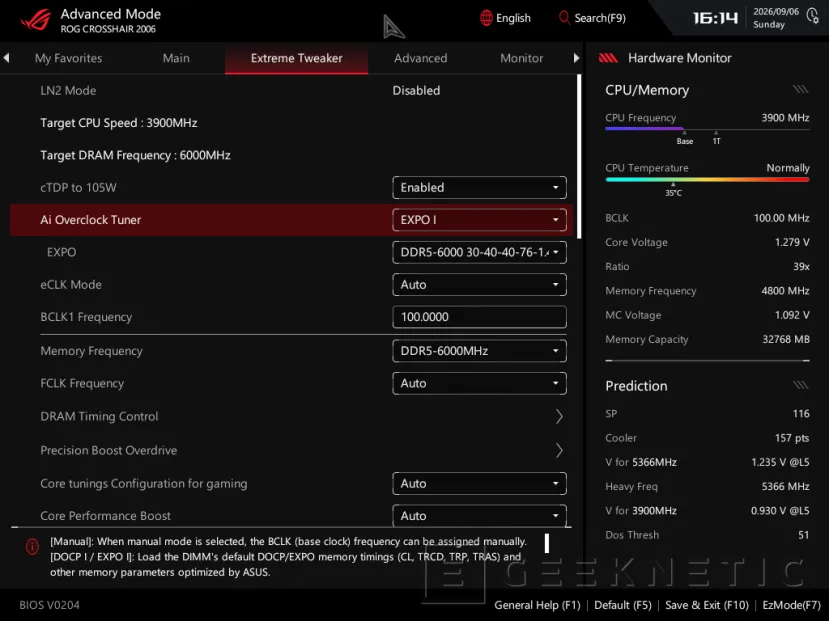Click Core Voltage 1.279 V value
Viewport: 829px width, 621px height.
pos(792,242)
